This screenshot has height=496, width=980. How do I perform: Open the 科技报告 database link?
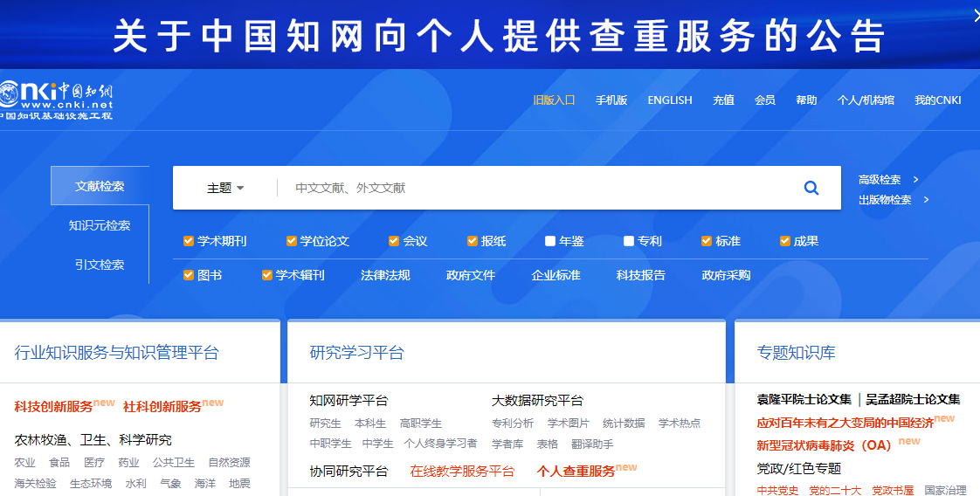pos(640,275)
